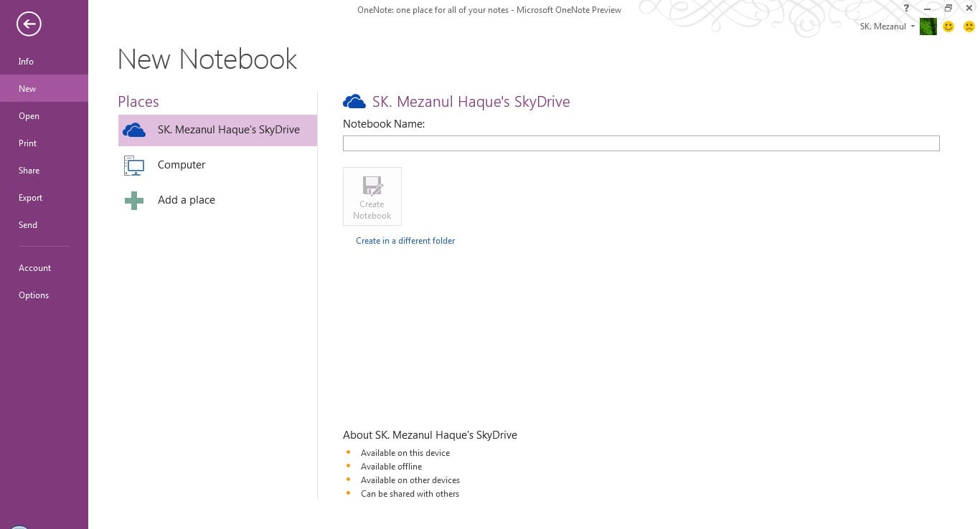Click the 'Available offline' text
This screenshot has height=529, width=980.
(x=391, y=467)
